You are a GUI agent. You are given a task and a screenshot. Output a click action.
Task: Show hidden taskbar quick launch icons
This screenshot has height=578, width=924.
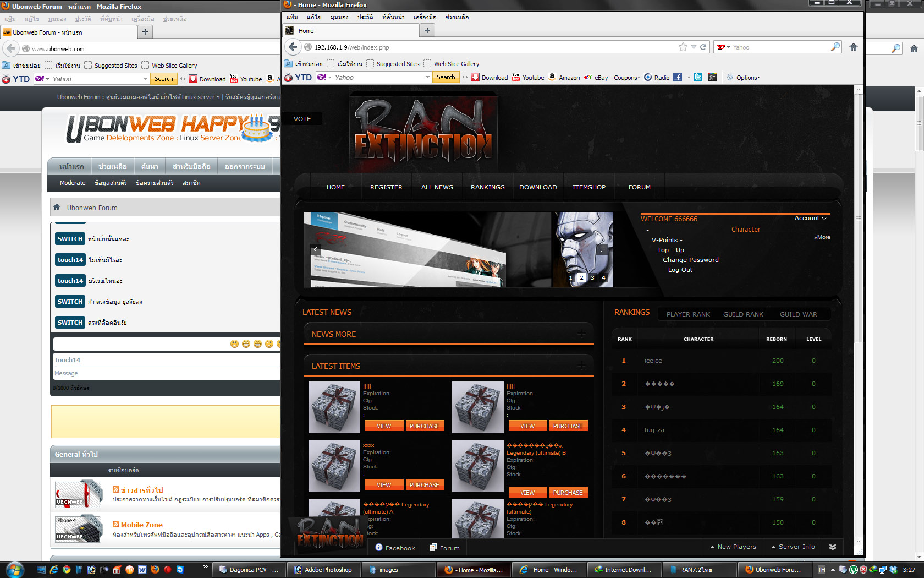(x=206, y=567)
